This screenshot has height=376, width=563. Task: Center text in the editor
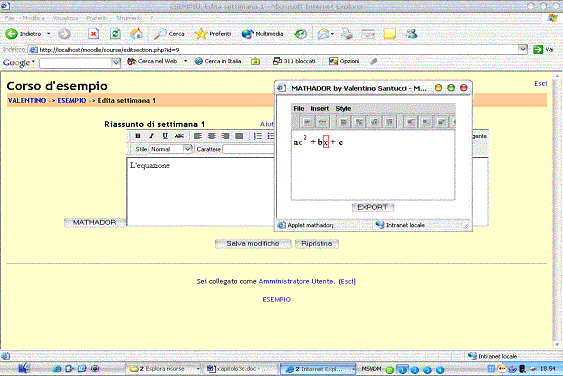(212, 136)
